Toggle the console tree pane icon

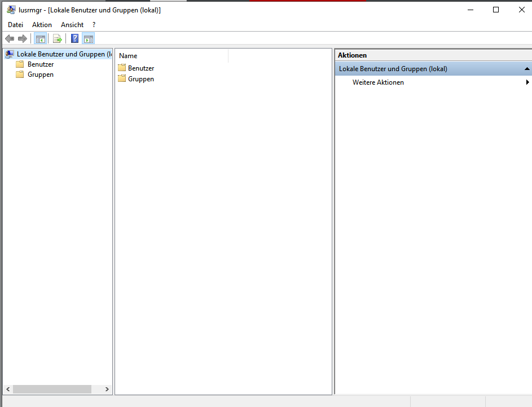pyautogui.click(x=41, y=39)
